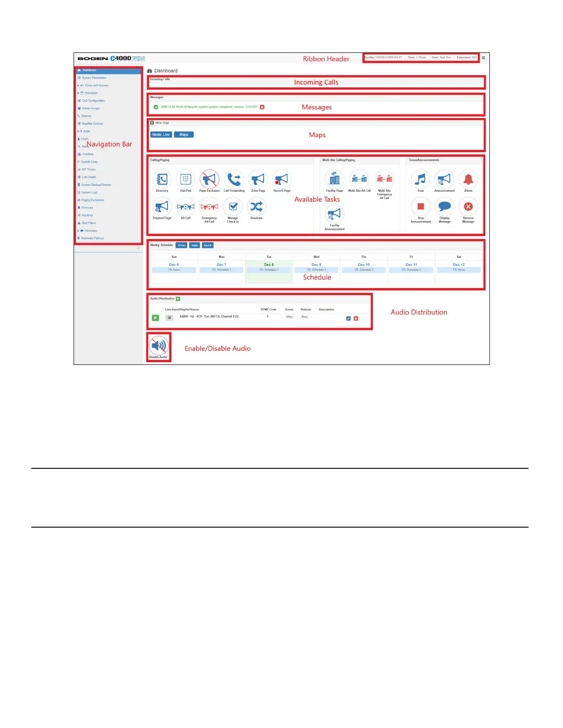Open Outside Lines
Viewport: 563px width, 728px height.
89,162
